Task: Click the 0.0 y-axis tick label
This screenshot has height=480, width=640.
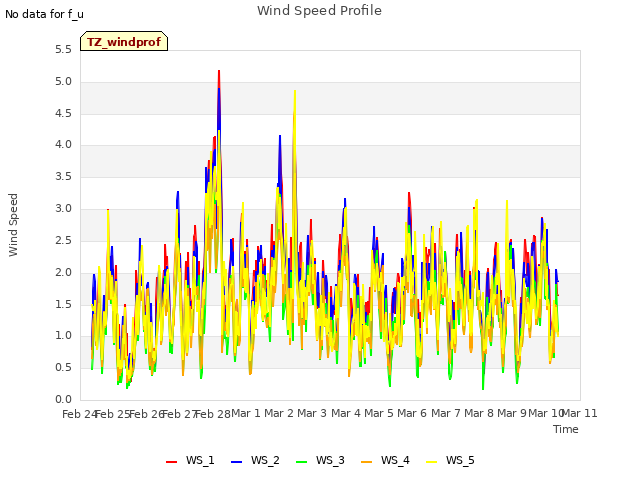Action: click(x=63, y=399)
